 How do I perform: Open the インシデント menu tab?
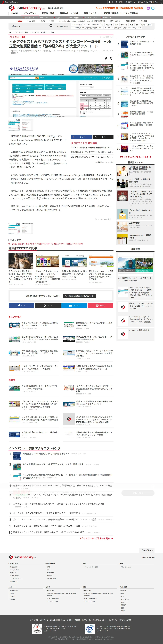30,13
